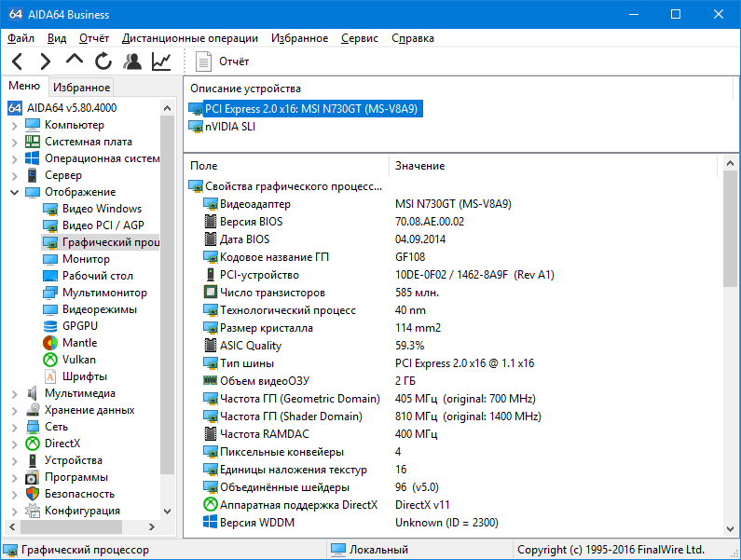The width and height of the screenshot is (741, 560).
Task: Select the PCI Express 2.0 x16 MSI N730GT entry
Action: coord(311,109)
